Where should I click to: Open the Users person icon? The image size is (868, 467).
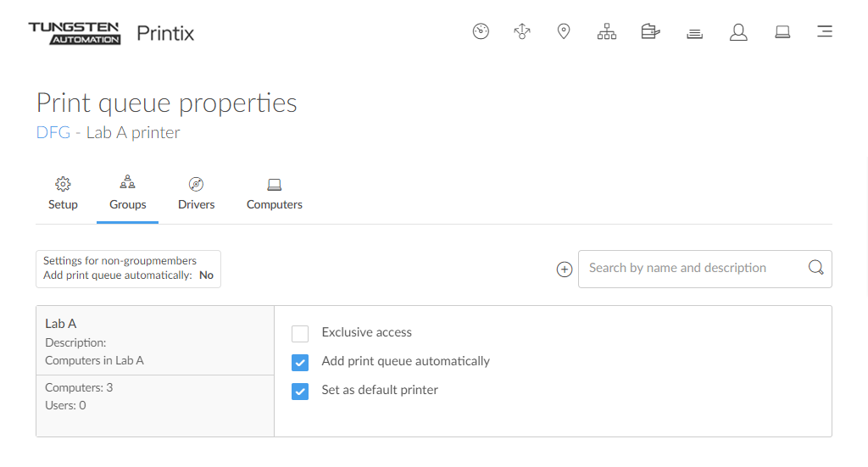click(x=738, y=32)
